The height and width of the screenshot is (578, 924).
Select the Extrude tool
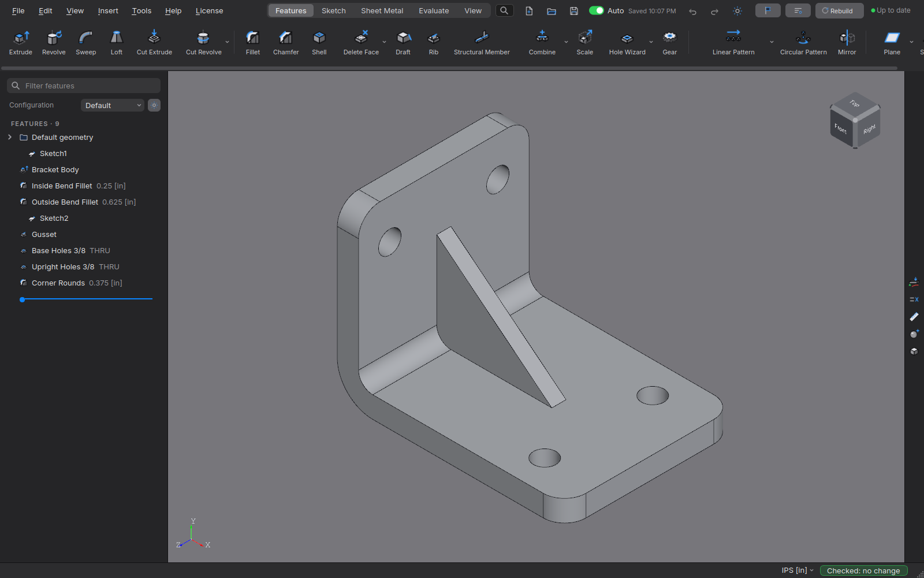[x=21, y=43]
